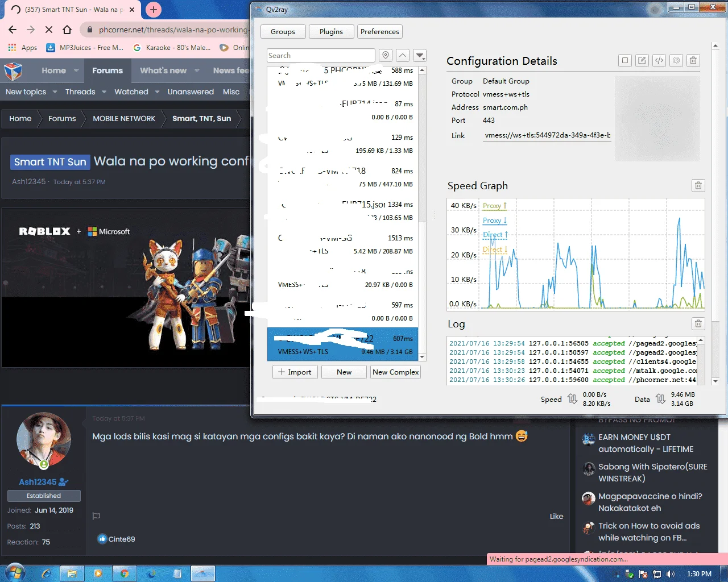Screen dimensions: 728x582
Task: Open the Windows Start button
Action: tap(15, 573)
